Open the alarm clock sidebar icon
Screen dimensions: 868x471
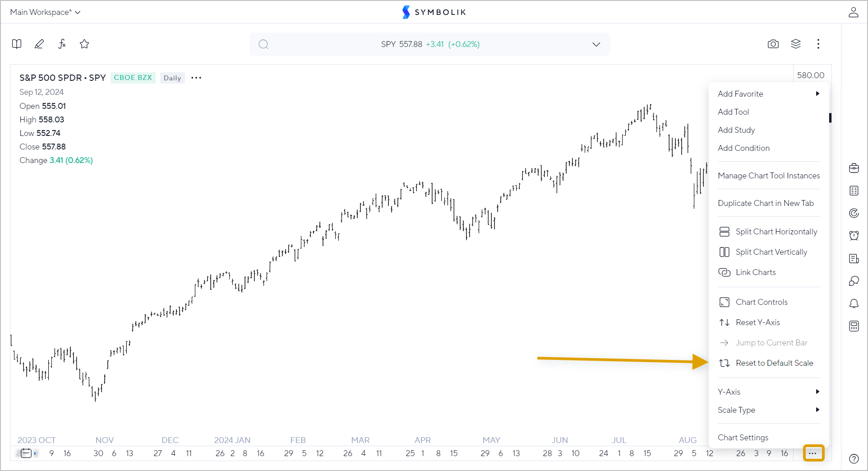coord(854,236)
